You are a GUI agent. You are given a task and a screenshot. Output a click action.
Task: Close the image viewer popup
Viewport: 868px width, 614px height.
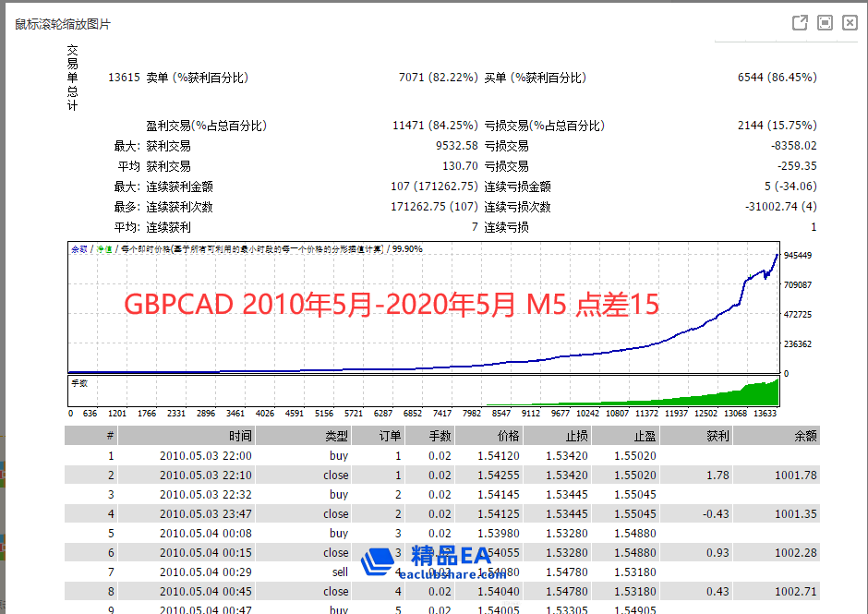(x=850, y=23)
